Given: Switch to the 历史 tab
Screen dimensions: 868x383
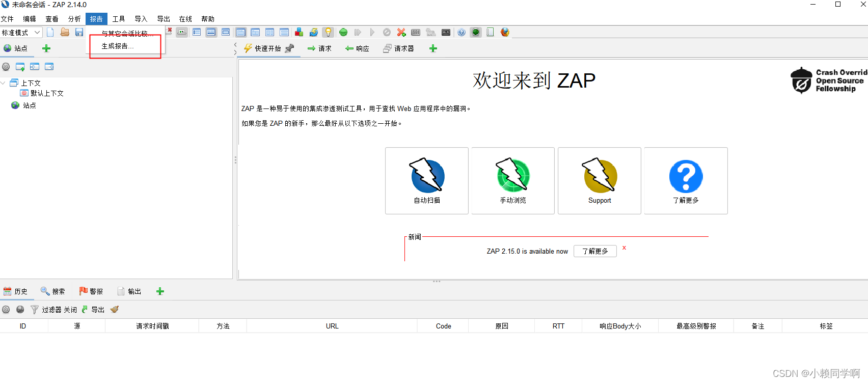Looking at the screenshot, I should 15,291.
